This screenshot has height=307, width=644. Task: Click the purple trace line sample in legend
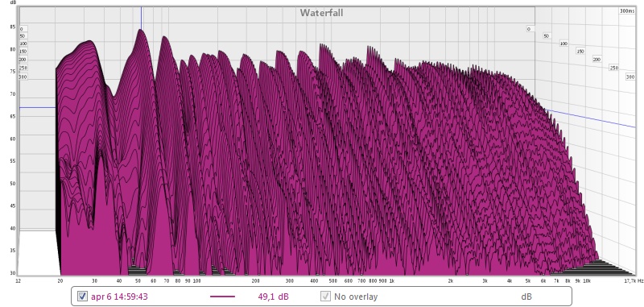(x=222, y=297)
